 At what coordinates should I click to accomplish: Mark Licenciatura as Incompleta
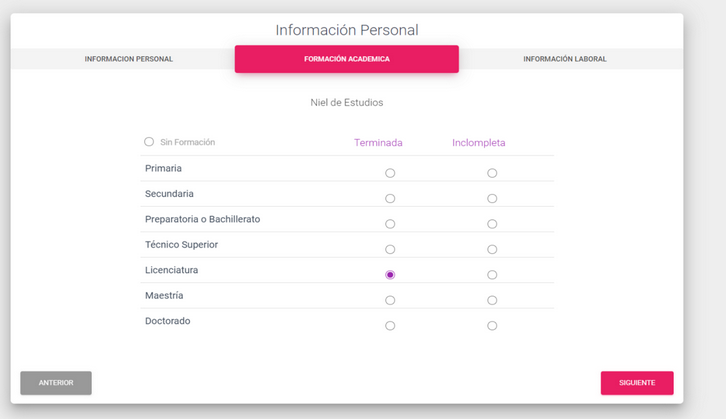(492, 275)
